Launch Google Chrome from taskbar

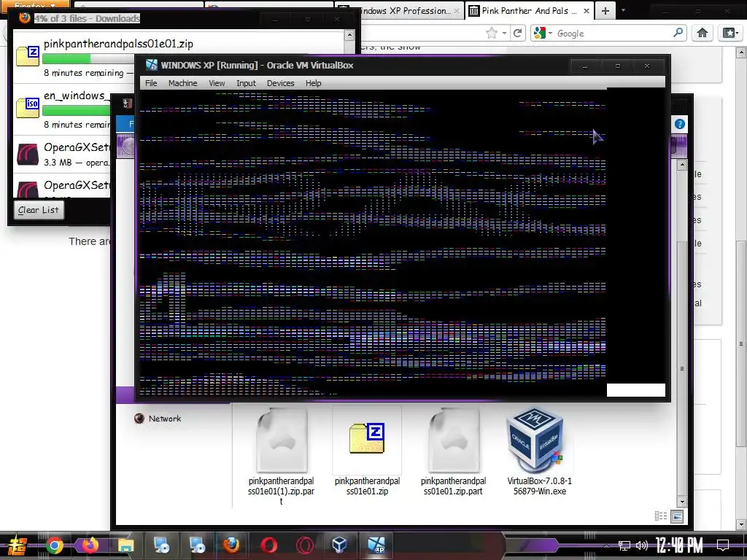(54, 545)
